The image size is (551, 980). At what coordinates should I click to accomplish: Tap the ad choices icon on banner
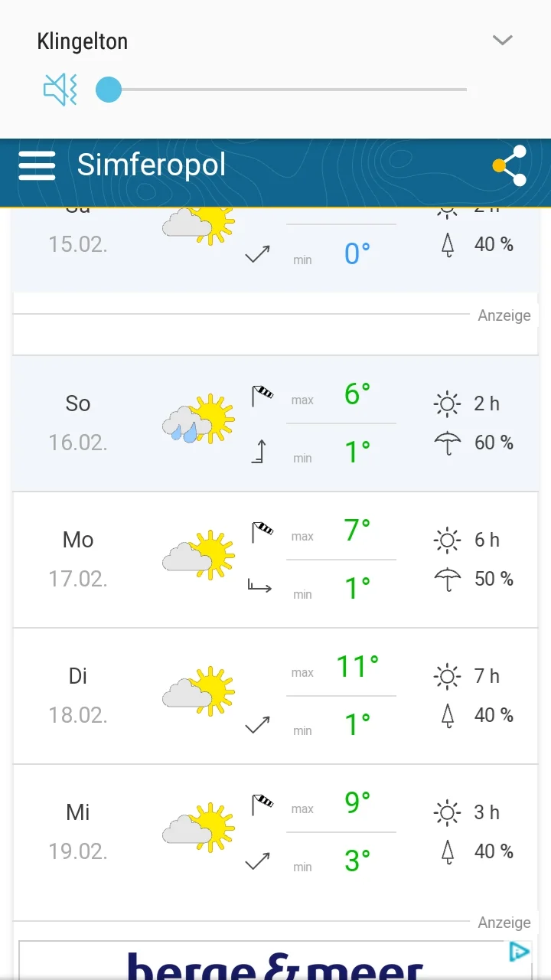point(520,952)
